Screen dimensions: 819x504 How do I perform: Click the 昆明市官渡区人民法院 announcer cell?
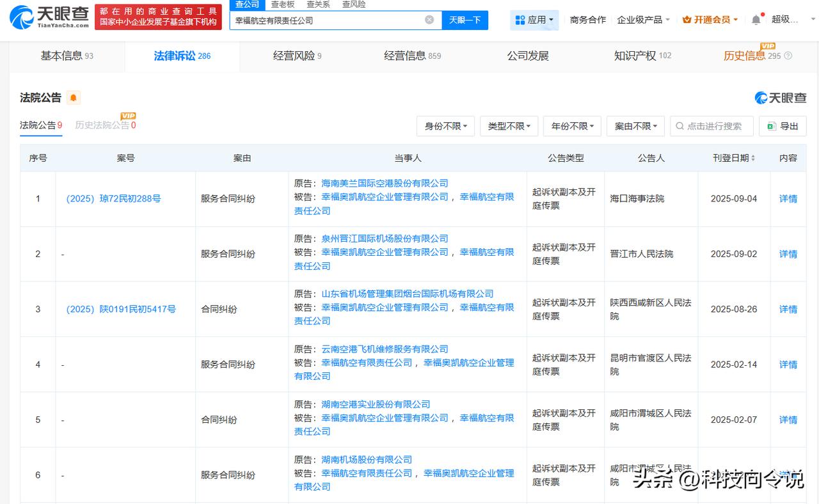pos(651,365)
